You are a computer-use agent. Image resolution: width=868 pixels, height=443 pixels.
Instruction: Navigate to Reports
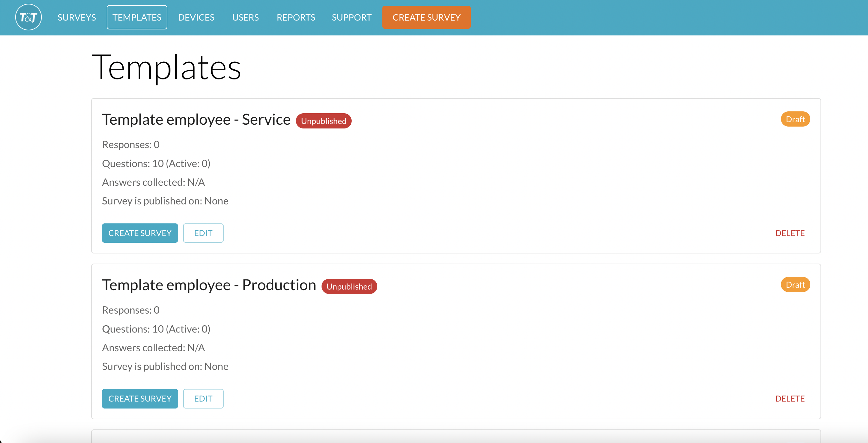[296, 17]
